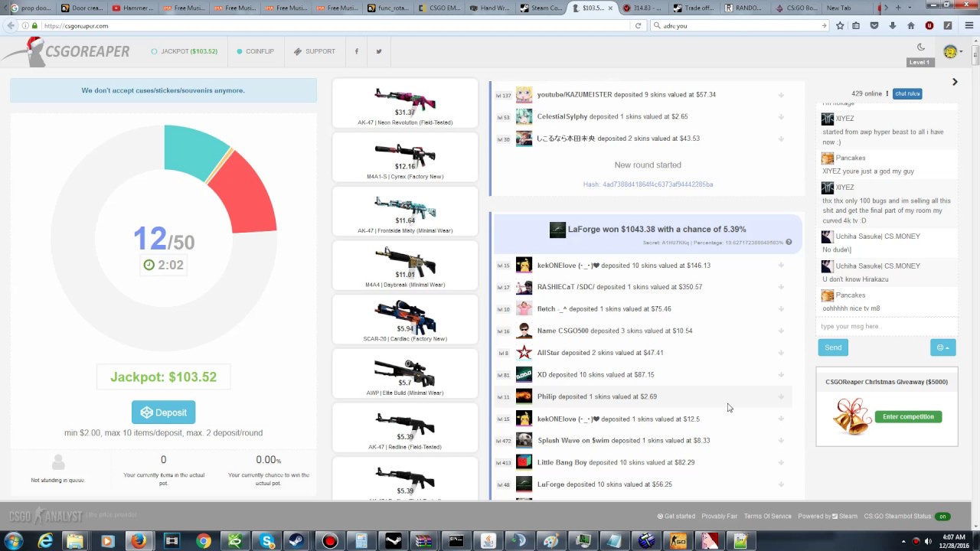980x551 pixels.
Task: Open user avatar dropdown menu
Action: point(953,52)
